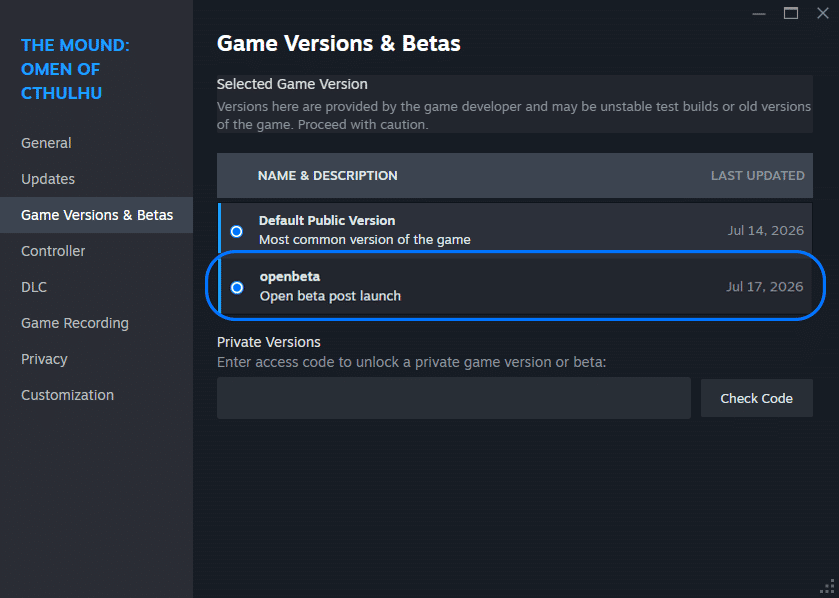Image resolution: width=839 pixels, height=598 pixels.
Task: Go to Game Versions & Betas section
Action: (x=97, y=215)
